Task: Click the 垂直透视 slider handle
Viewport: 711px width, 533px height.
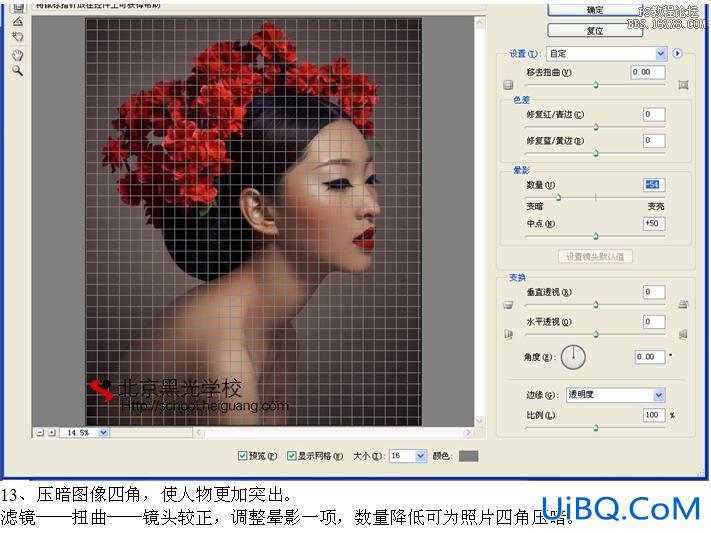Action: 596,305
